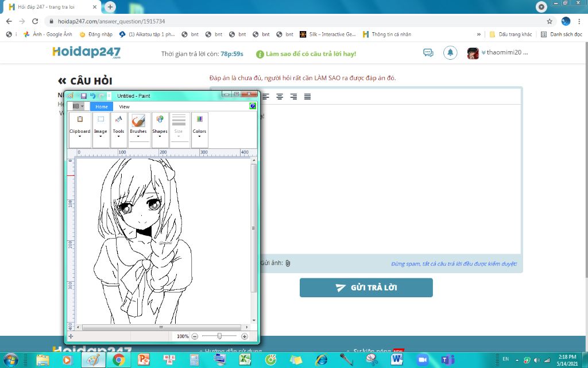Screen dimensions: 588x368
Task: Open the Đăng nhập bookmark
Action: 96,34
